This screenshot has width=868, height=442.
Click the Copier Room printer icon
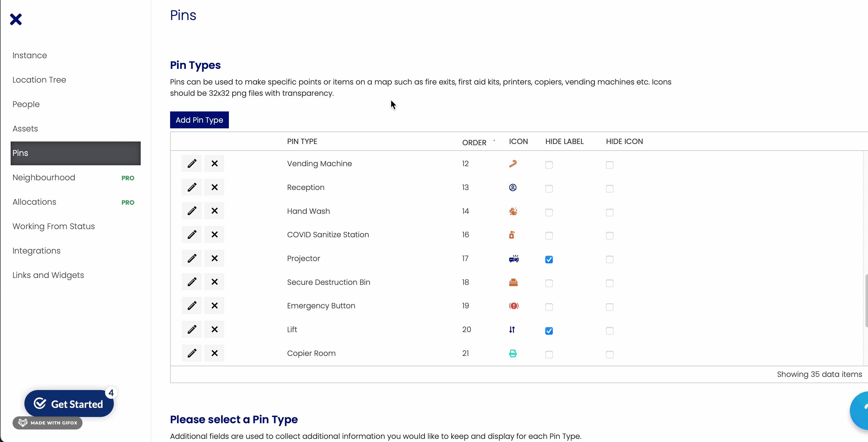tap(513, 354)
